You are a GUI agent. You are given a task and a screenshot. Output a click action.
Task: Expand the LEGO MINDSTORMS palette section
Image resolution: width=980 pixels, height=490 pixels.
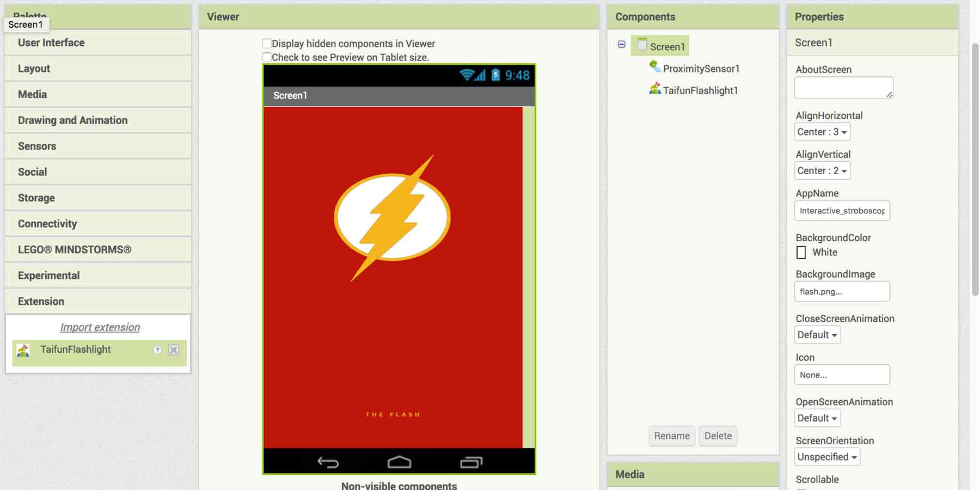[x=98, y=249]
